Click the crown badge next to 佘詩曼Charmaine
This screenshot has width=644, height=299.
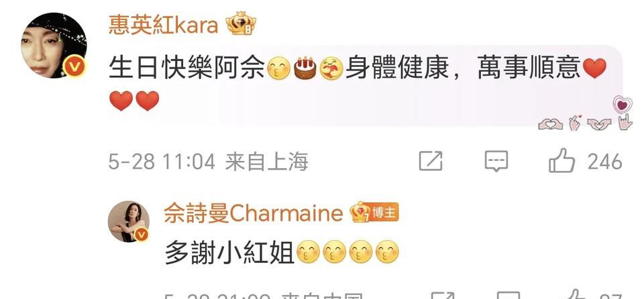pyautogui.click(x=360, y=213)
